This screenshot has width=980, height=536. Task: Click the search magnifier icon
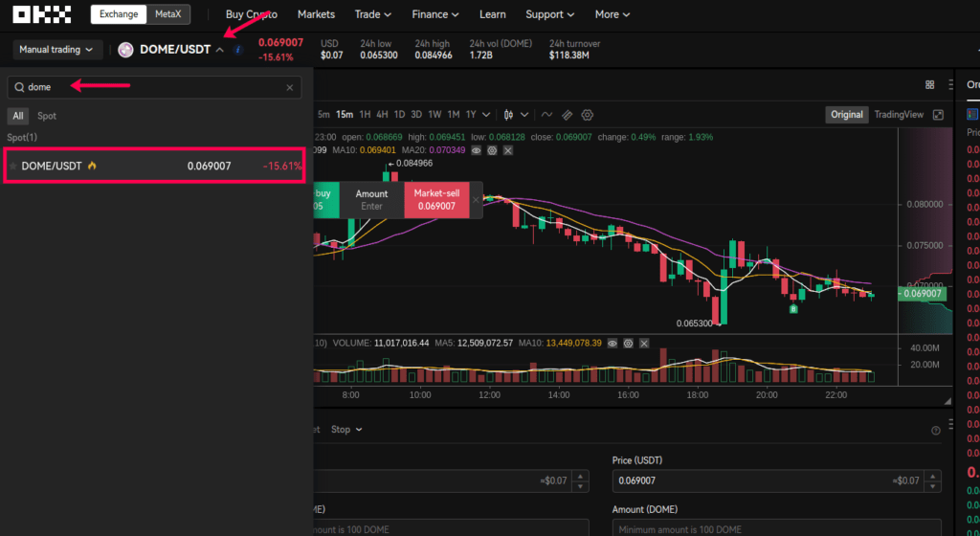pyautogui.click(x=19, y=87)
